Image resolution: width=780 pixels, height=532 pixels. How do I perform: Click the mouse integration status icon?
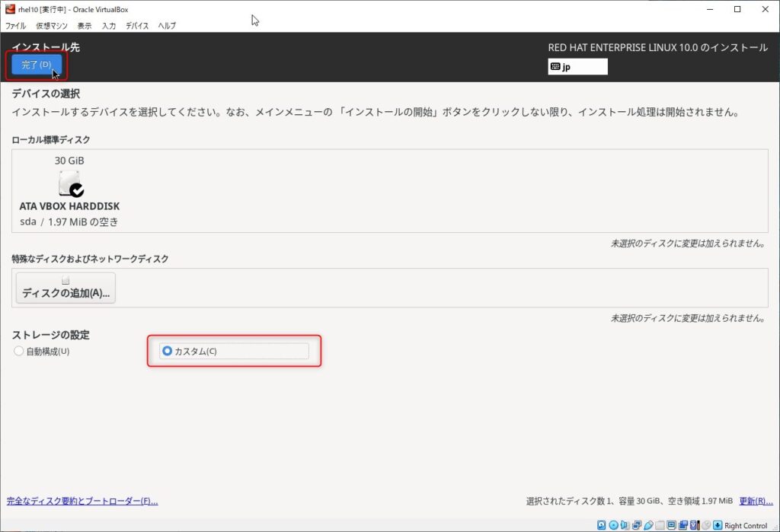[x=706, y=525]
